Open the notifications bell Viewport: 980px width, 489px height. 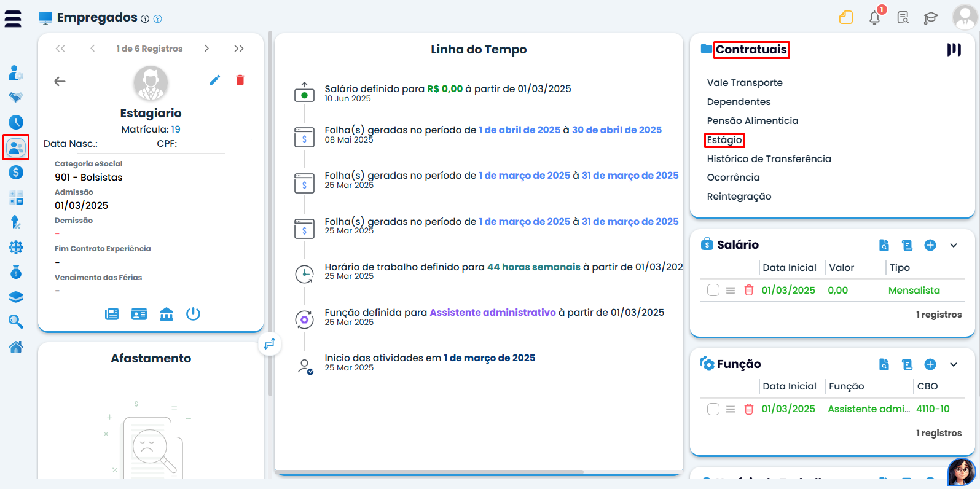874,17
